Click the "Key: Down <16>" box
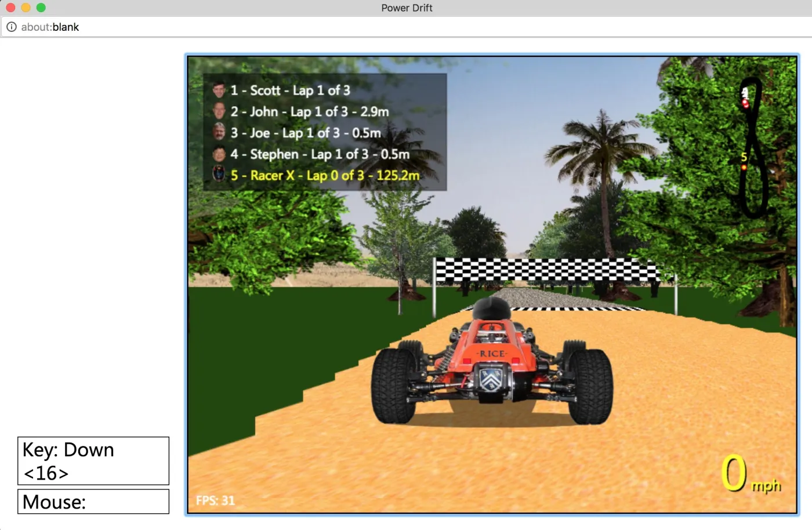This screenshot has width=812, height=530. [x=93, y=461]
